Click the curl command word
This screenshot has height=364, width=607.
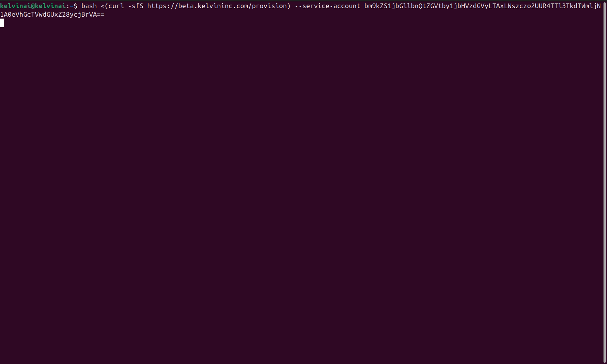[116, 6]
